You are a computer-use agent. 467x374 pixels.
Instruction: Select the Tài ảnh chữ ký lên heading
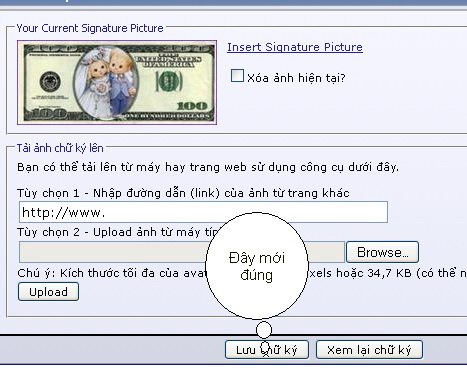tap(60, 148)
